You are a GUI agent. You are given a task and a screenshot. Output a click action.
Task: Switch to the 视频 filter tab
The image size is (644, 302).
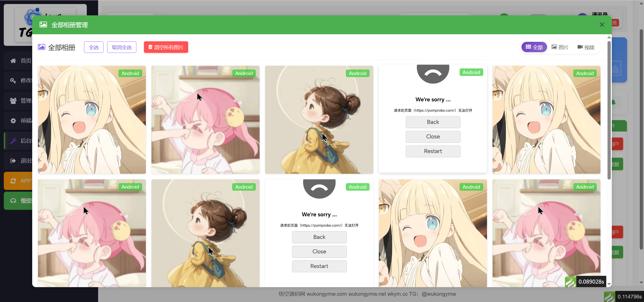586,47
